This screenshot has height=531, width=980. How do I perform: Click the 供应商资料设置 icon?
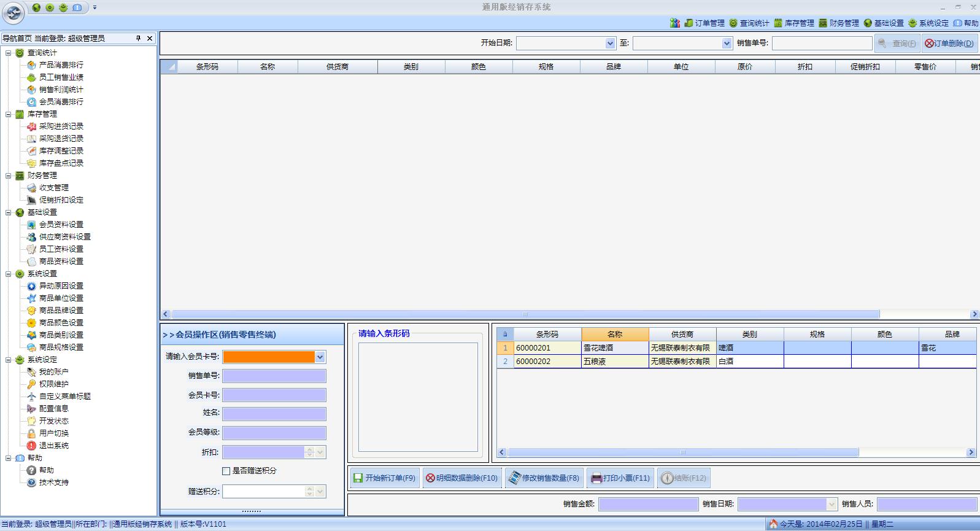tap(31, 237)
